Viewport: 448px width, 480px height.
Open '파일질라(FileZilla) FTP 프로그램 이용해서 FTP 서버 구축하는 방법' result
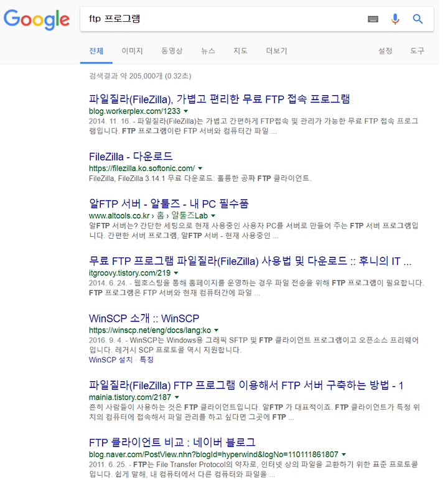coord(246,385)
